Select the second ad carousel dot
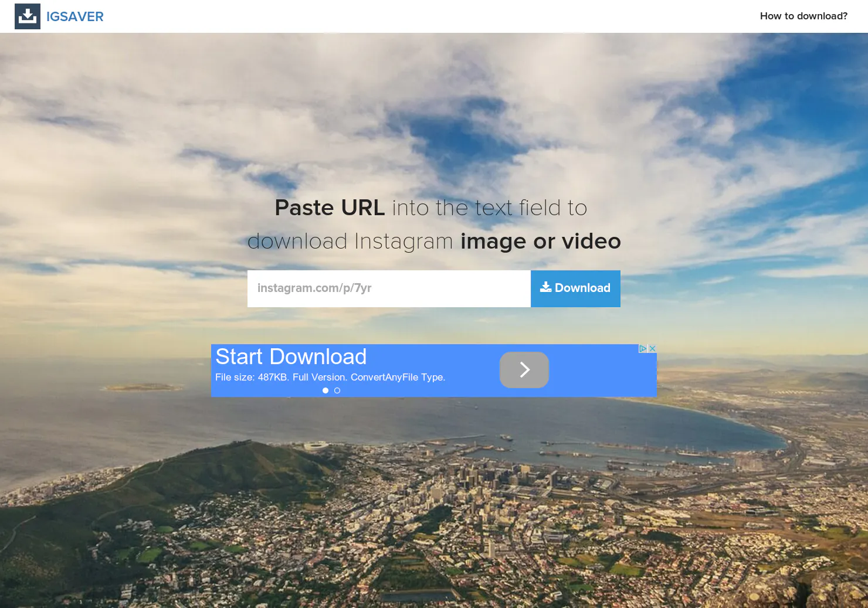This screenshot has width=868, height=608. coord(337,390)
